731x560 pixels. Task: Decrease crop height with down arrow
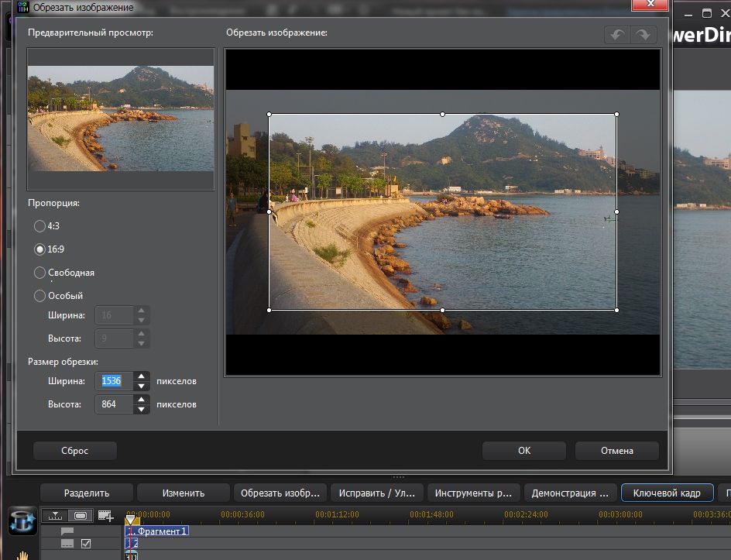click(x=141, y=409)
